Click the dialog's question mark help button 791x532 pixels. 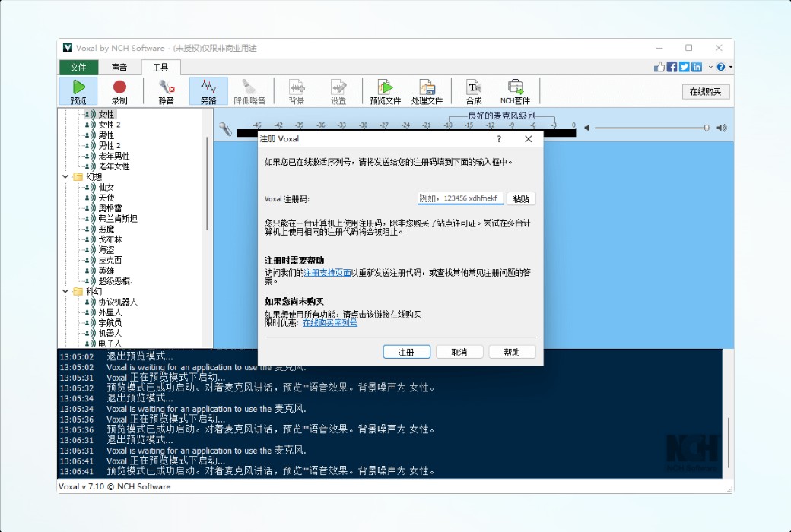tap(499, 138)
